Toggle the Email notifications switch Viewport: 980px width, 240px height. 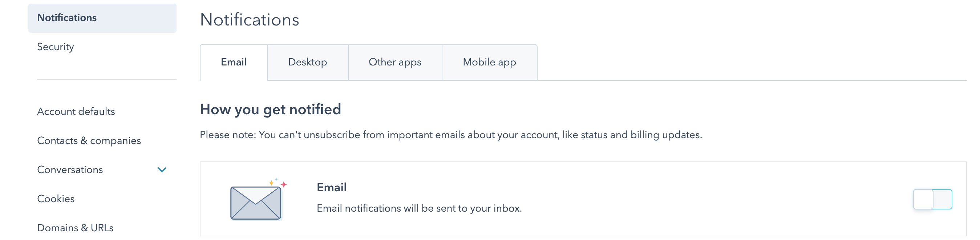tap(932, 199)
